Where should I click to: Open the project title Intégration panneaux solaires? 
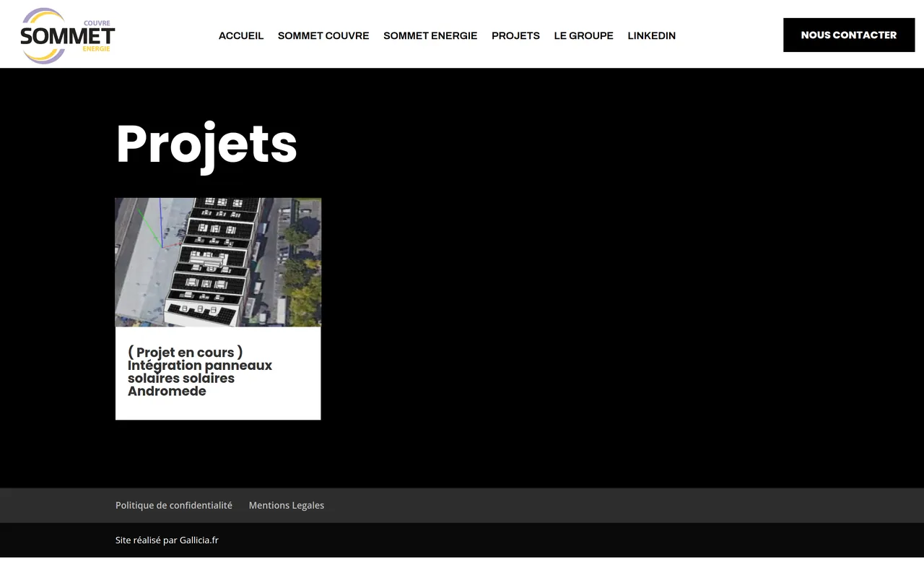[x=200, y=371]
